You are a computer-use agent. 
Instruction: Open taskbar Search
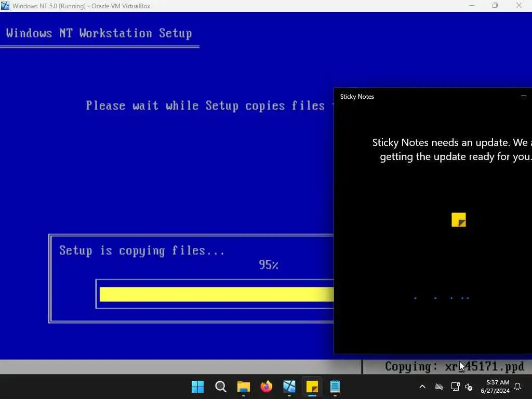point(220,387)
